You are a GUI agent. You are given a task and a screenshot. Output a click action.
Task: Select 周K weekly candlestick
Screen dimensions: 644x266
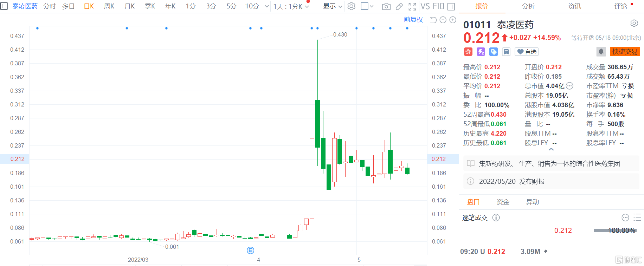point(109,6)
